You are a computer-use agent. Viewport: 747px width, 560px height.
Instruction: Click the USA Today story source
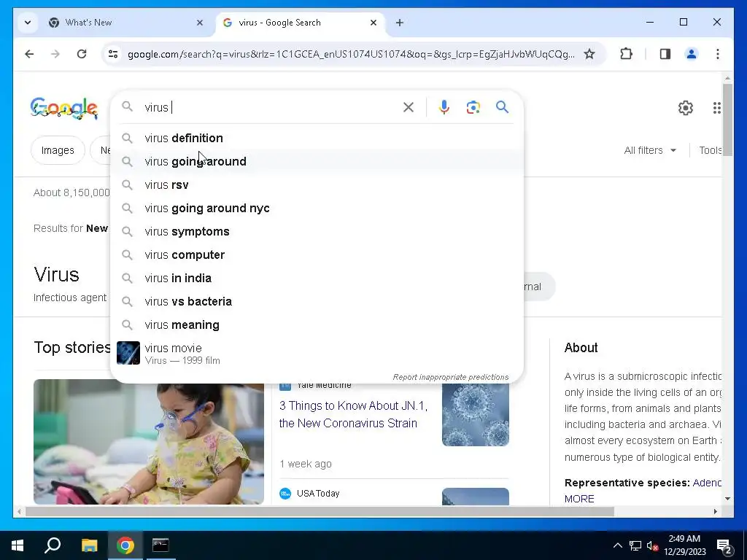click(x=318, y=494)
